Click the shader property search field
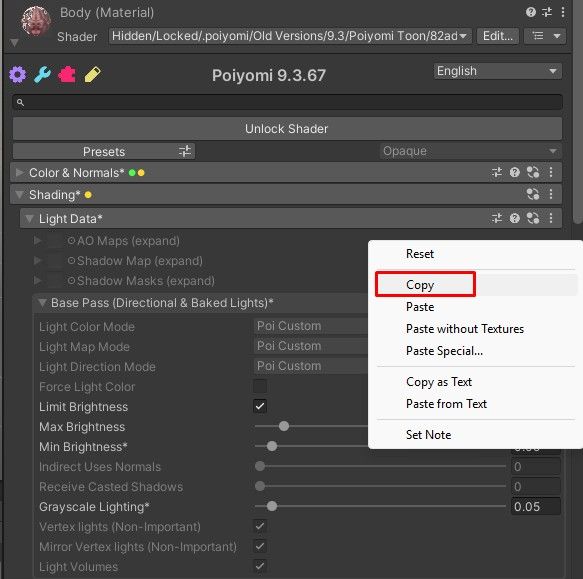This screenshot has width=583, height=579. [x=287, y=102]
